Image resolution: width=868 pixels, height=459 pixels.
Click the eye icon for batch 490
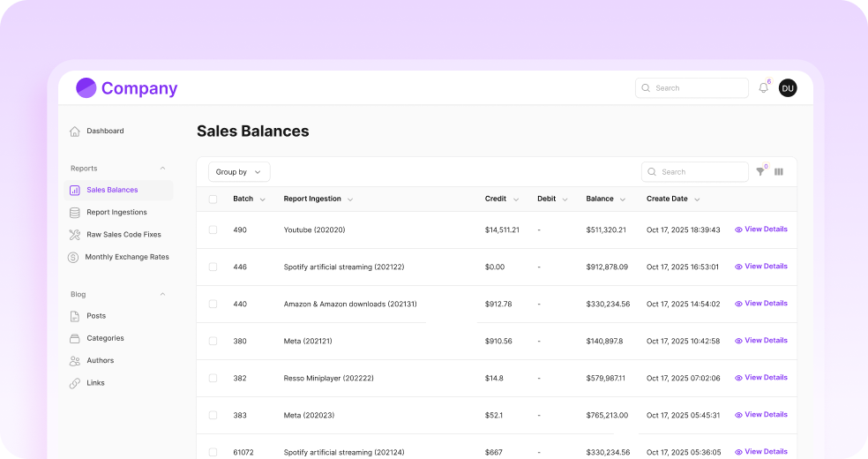(738, 229)
